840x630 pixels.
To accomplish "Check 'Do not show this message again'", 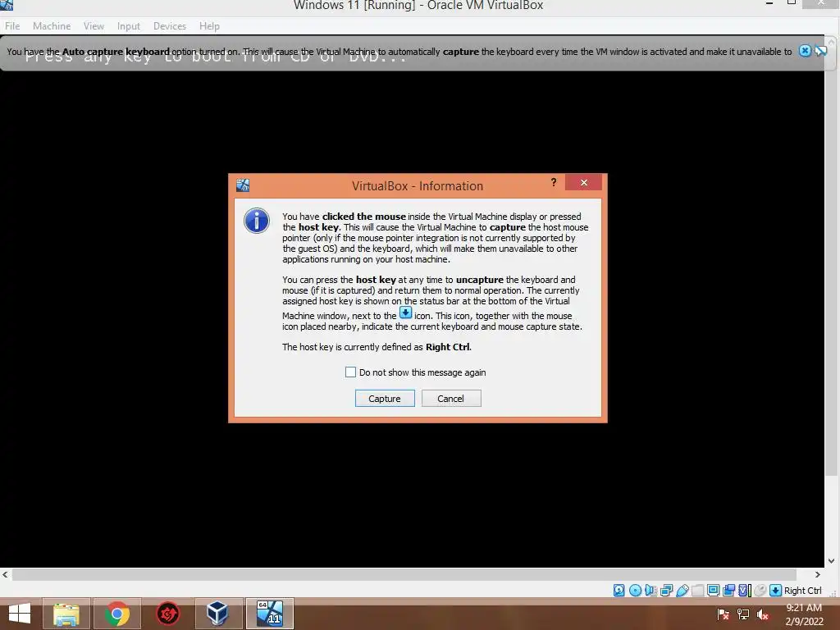I will point(350,372).
